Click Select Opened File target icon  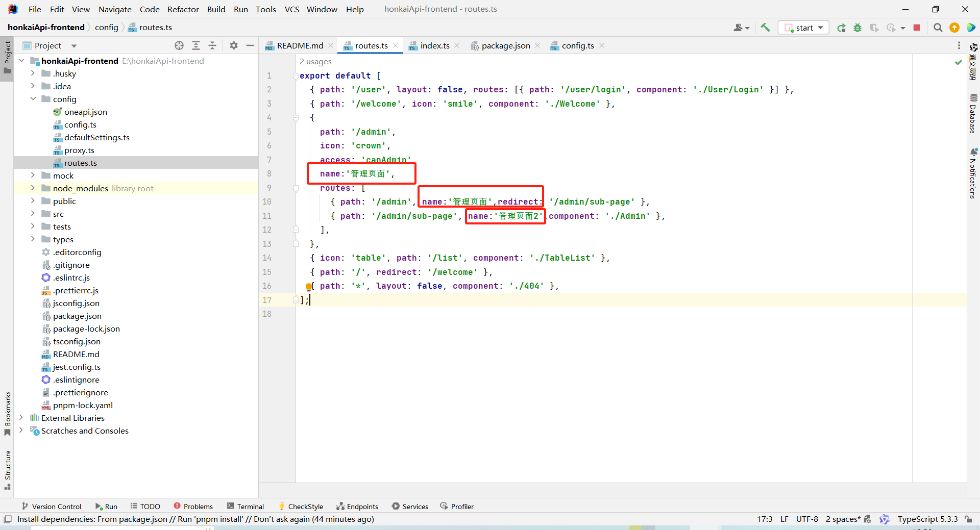click(x=179, y=45)
